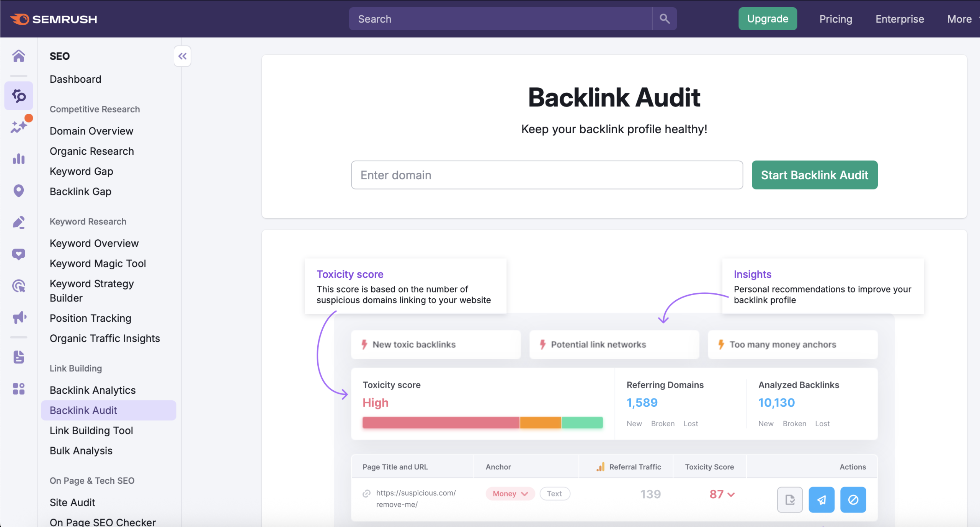Open the Reports document icon in sidebar

18,357
